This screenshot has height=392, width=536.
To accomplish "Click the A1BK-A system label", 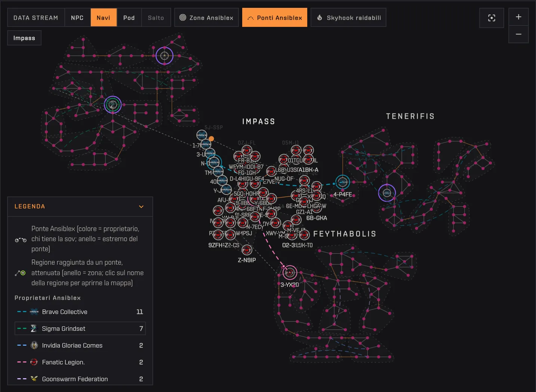I will (308, 170).
